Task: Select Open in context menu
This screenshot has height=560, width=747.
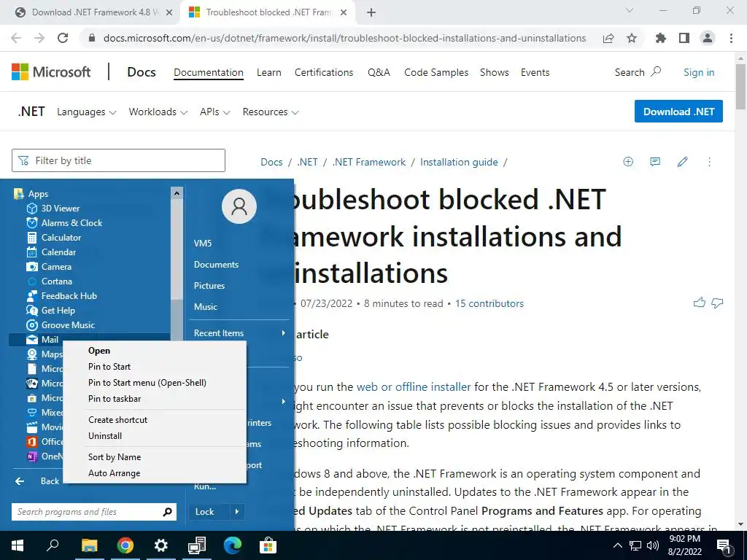Action: (99, 351)
